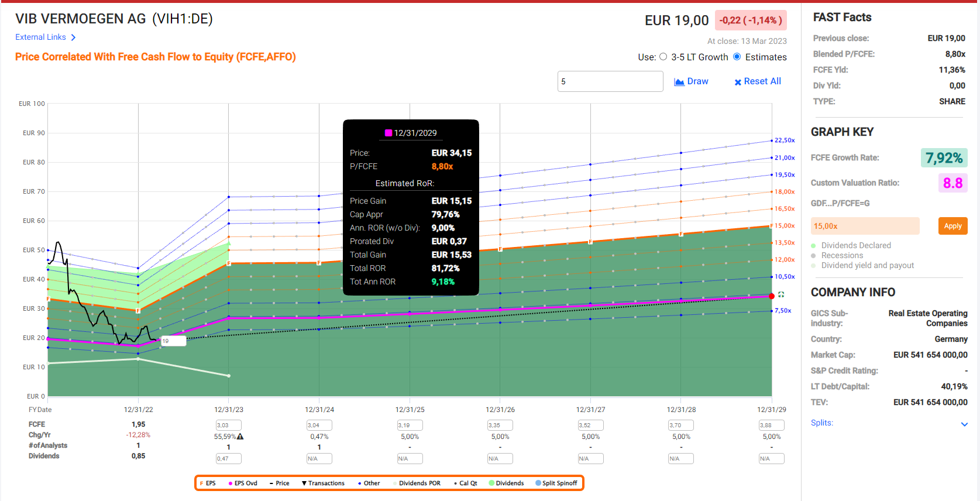The width and height of the screenshot is (980, 501).
Task: Open the 15,00x valuation ratio selector
Action: 865,226
